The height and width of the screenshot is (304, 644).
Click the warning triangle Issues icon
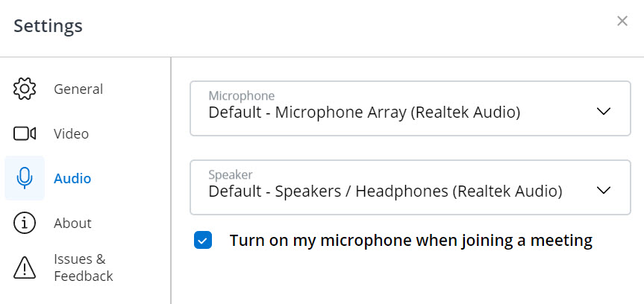pyautogui.click(x=25, y=267)
